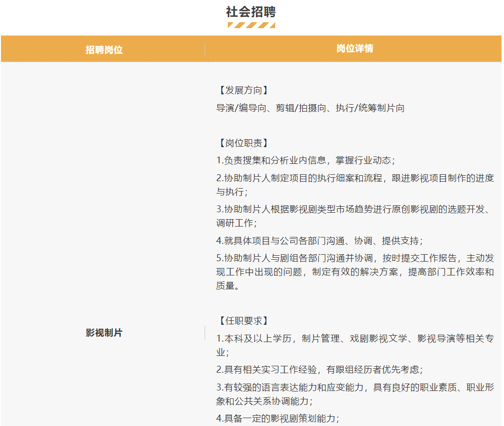Click the 社会招聘 page heading
This screenshot has width=504, height=426.
click(251, 12)
